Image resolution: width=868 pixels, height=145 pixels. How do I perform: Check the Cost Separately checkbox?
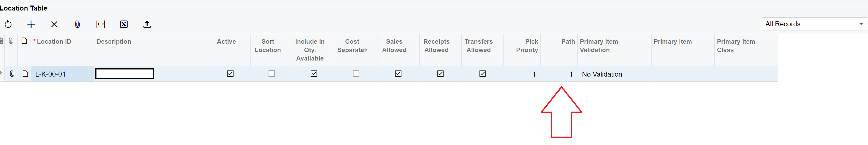356,74
